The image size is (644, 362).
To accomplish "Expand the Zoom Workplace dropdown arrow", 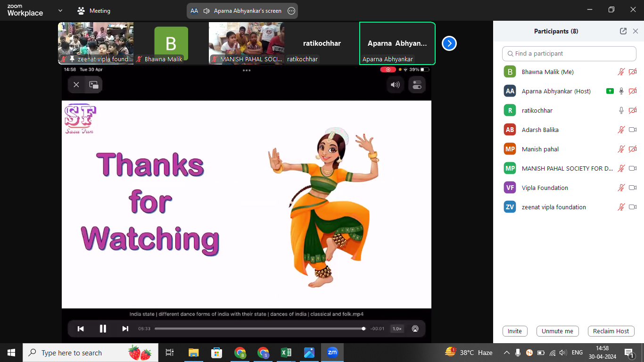I will [60, 10].
